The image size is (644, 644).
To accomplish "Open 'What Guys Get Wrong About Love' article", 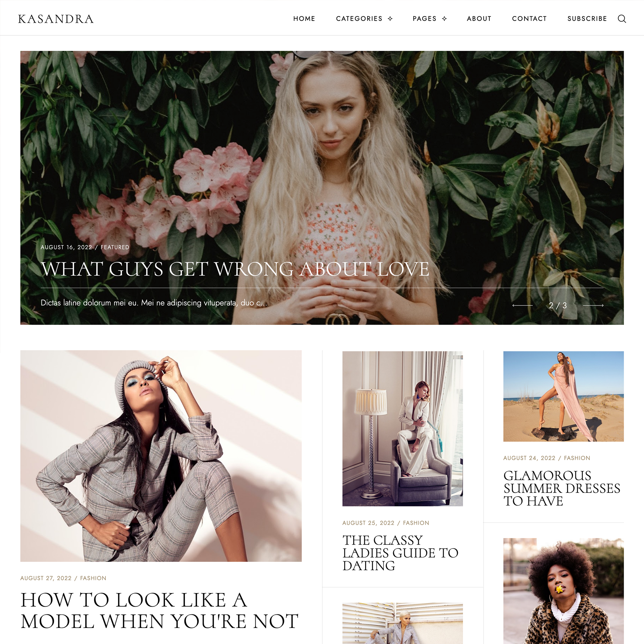I will [x=235, y=269].
